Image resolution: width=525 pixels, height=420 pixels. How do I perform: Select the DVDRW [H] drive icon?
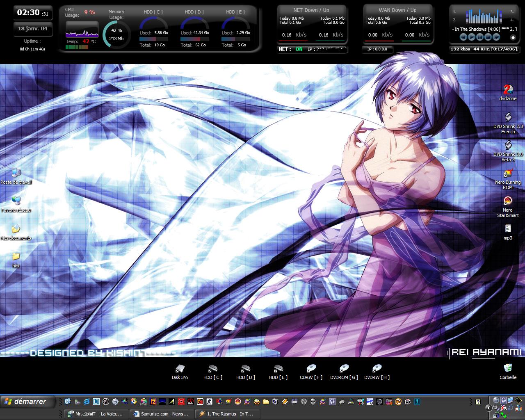(x=377, y=369)
